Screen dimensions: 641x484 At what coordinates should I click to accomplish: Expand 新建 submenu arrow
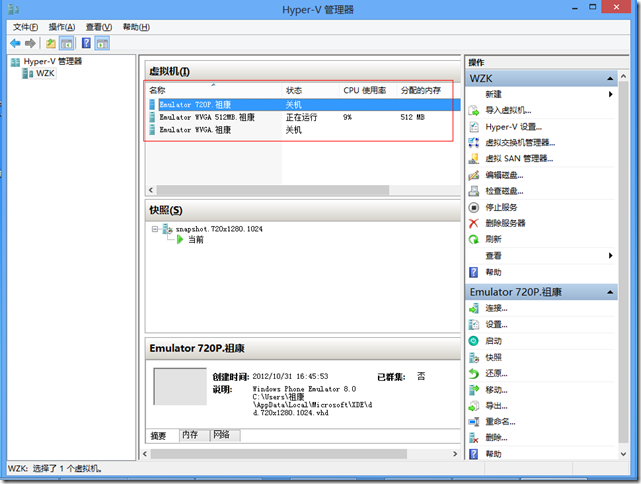(610, 94)
